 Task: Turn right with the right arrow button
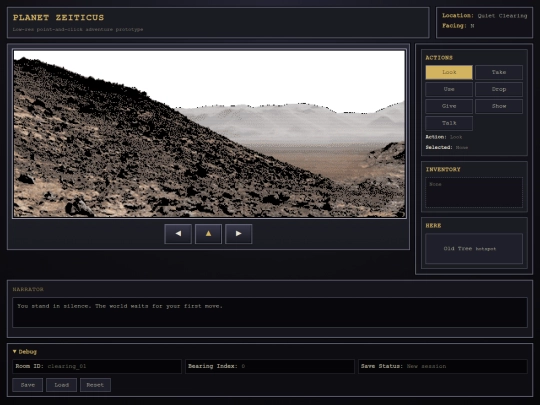[239, 234]
